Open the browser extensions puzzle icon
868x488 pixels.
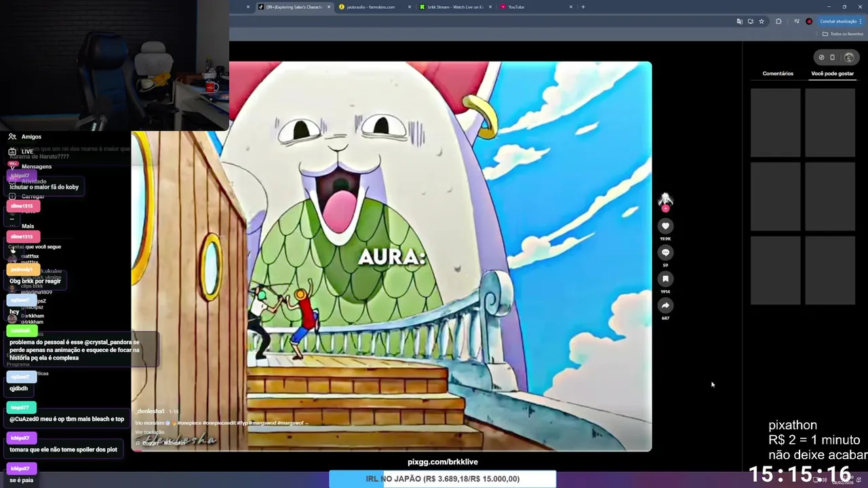[x=778, y=21]
